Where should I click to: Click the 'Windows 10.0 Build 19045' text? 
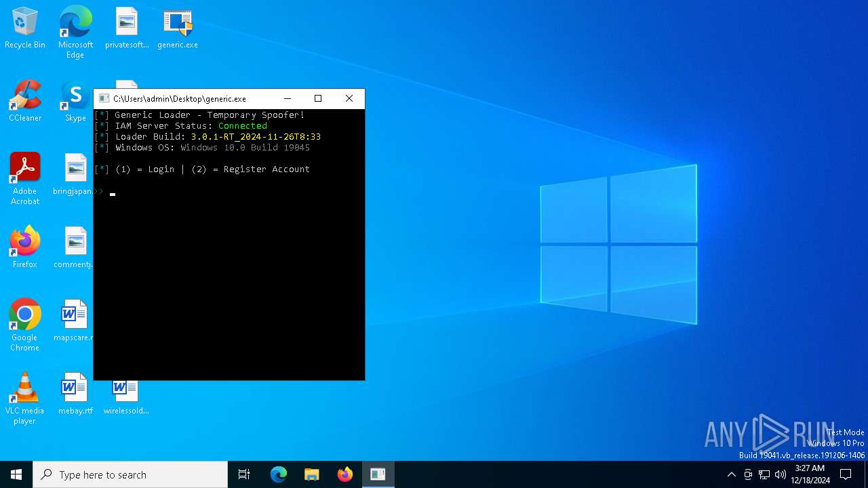pyautogui.click(x=245, y=148)
